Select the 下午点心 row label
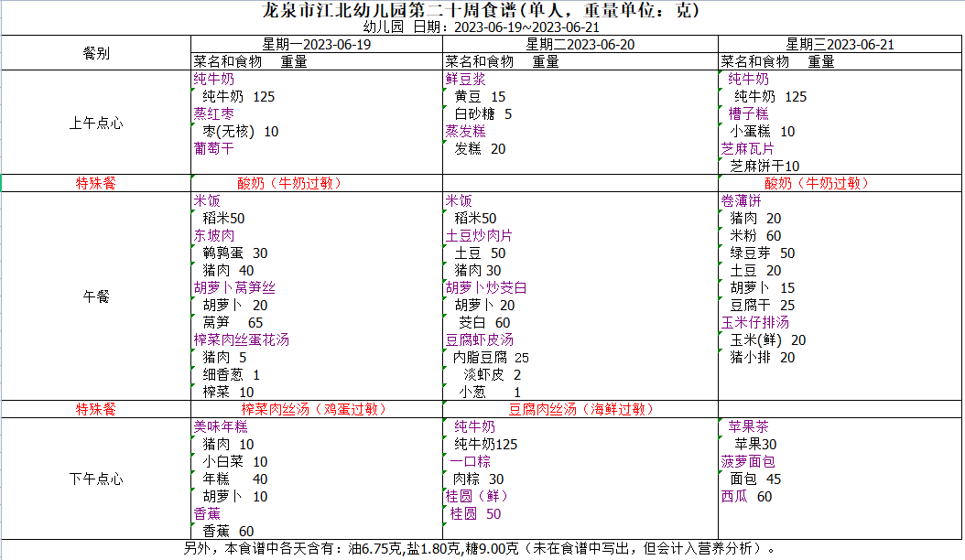 [x=96, y=479]
